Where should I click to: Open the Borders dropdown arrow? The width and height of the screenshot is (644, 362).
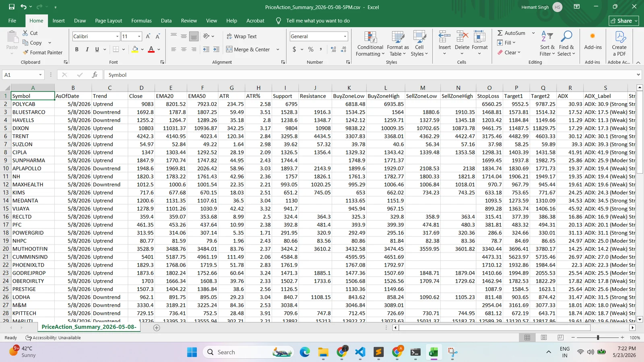point(124,49)
